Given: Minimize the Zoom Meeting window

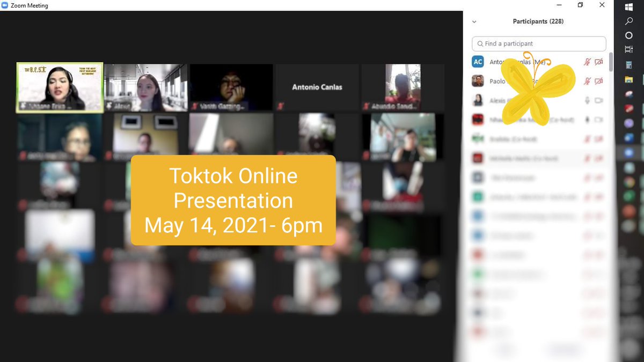Looking at the screenshot, I should point(560,5).
